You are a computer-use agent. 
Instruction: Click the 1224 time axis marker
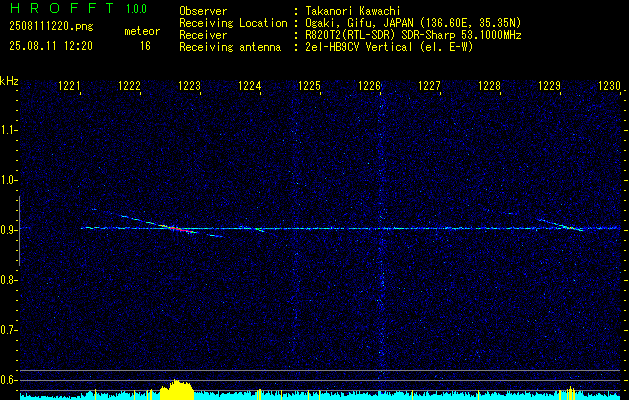click(x=250, y=85)
